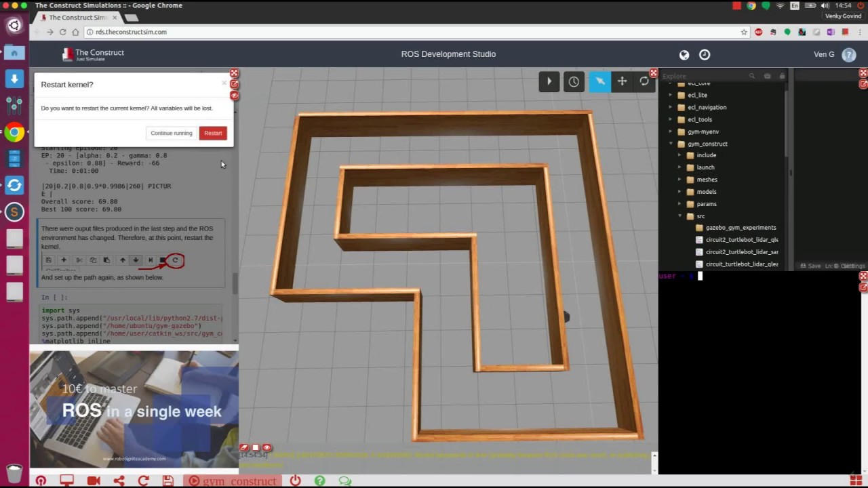The image size is (868, 488).
Task: Open the circuit_turtlebot_lidar_qlea file
Action: pyautogui.click(x=741, y=264)
